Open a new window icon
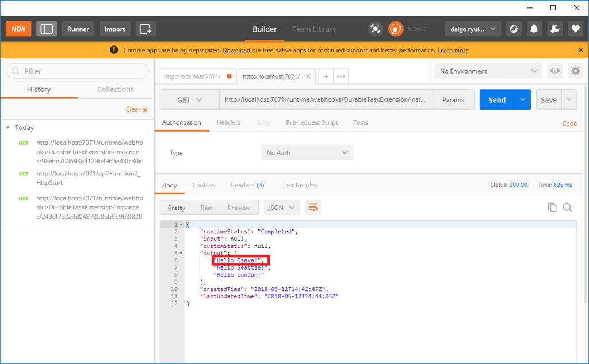 click(x=146, y=29)
